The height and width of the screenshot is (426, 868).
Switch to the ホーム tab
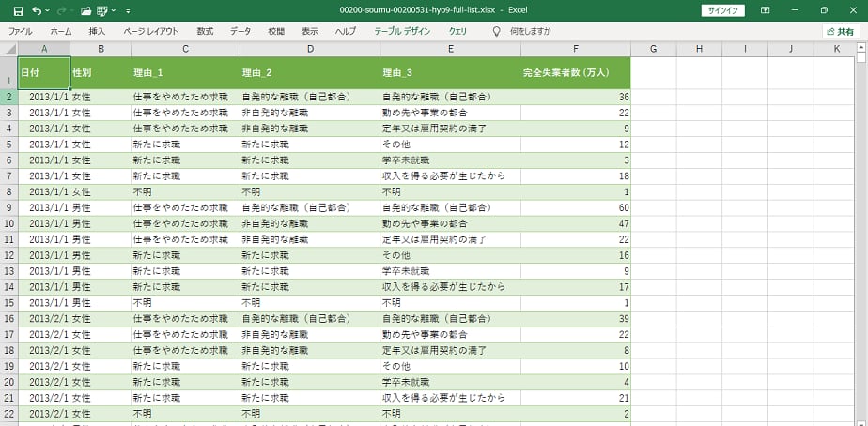60,32
